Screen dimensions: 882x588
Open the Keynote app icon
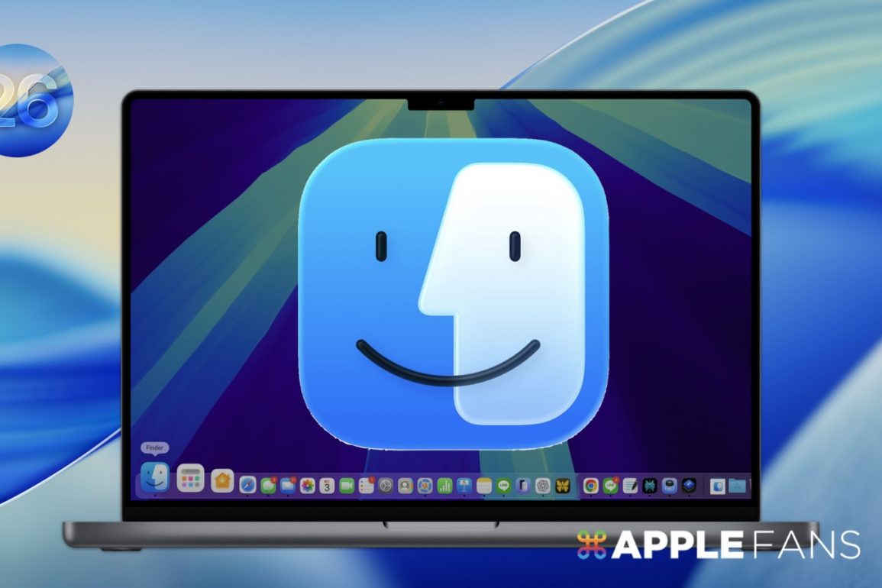tap(464, 486)
